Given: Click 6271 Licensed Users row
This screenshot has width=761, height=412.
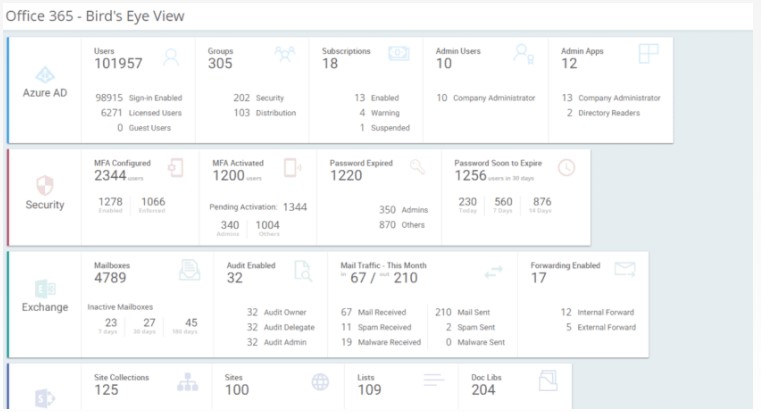Looking at the screenshot, I should click(141, 113).
